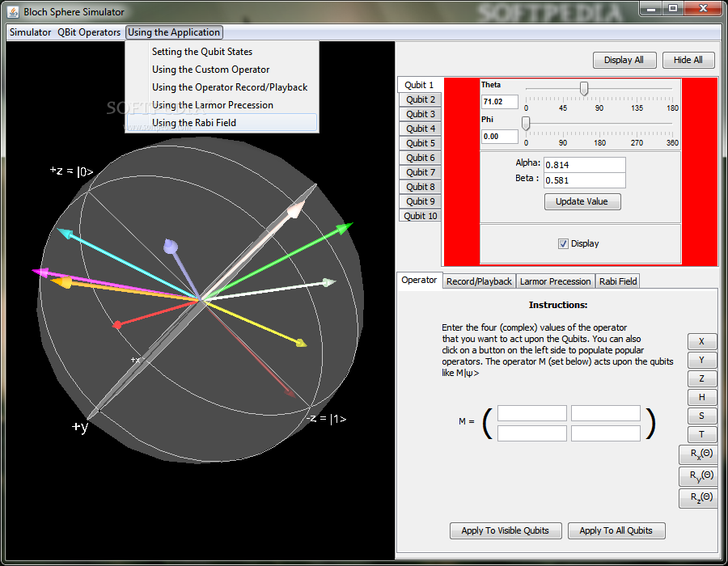The width and height of the screenshot is (728, 566).
Task: Select Setting the Qubit States entry
Action: [222, 52]
